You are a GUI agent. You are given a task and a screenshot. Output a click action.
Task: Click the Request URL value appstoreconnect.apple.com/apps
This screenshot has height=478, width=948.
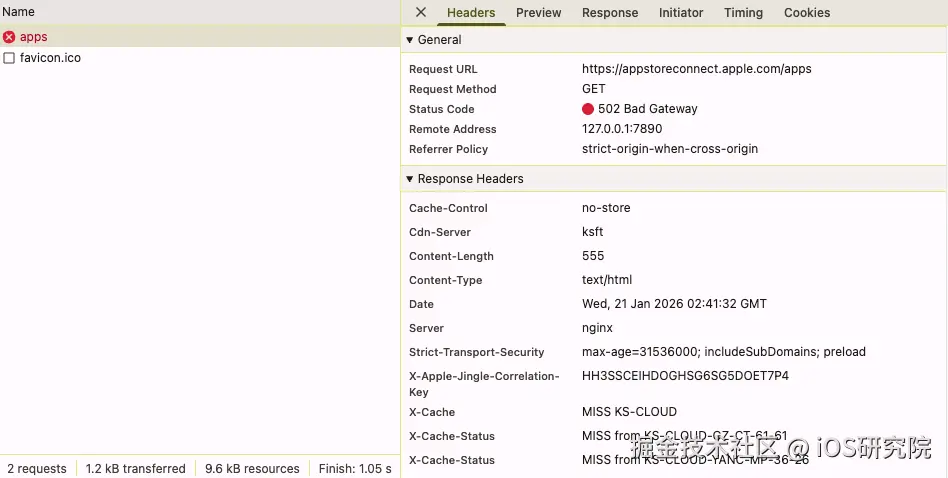[696, 69]
